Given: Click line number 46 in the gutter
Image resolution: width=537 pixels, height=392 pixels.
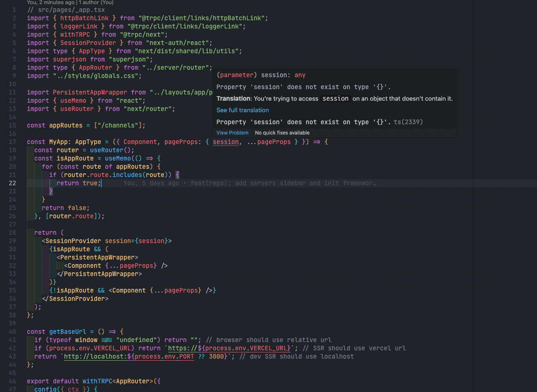Looking at the screenshot, I should 12,381.
